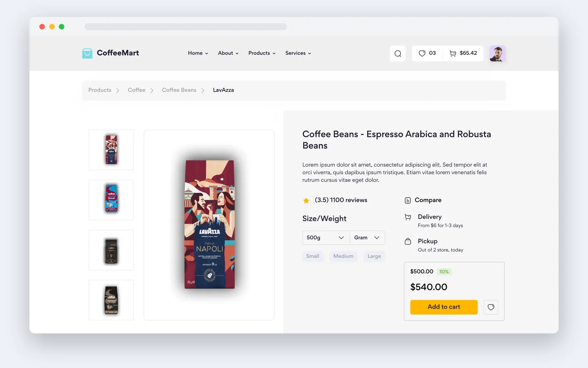Click the chevron after Products breadcrumb
588x368 pixels.
pyautogui.click(x=118, y=90)
